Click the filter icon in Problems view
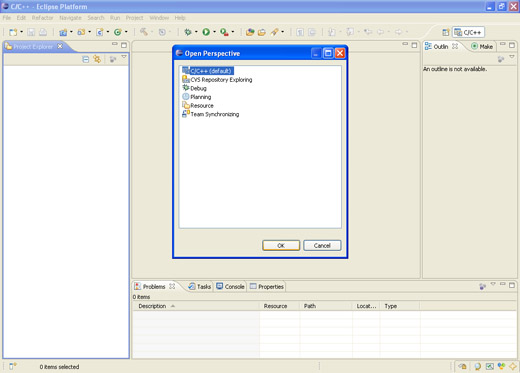This screenshot has width=520, height=373. pos(482,286)
